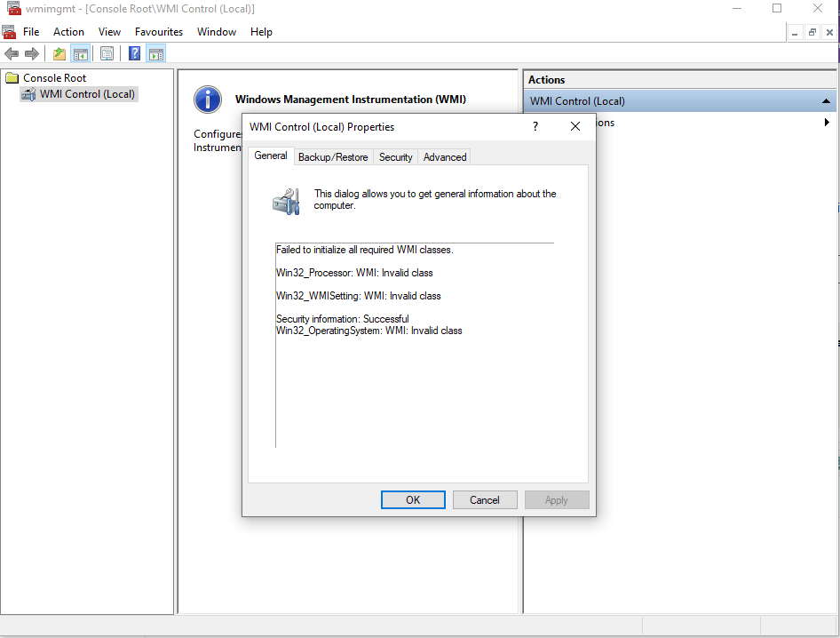This screenshot has width=840, height=638.
Task: Open the Help menu
Action: (x=261, y=32)
